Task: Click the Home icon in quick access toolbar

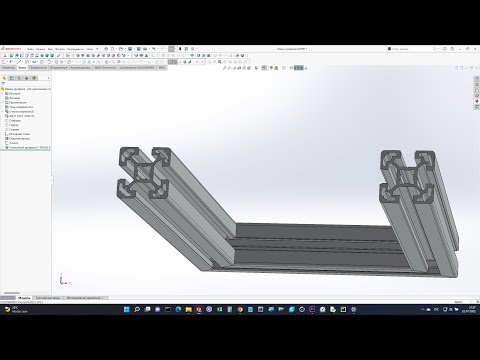Action: pyautogui.click(x=106, y=49)
